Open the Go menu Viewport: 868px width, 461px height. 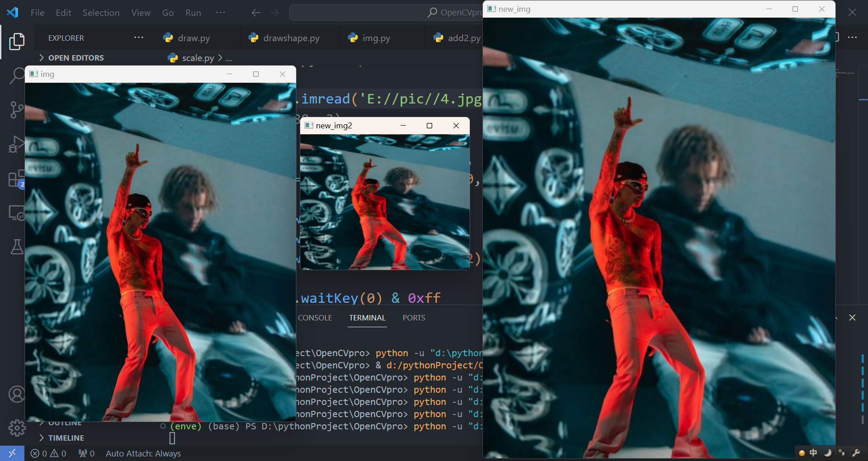[x=168, y=13]
